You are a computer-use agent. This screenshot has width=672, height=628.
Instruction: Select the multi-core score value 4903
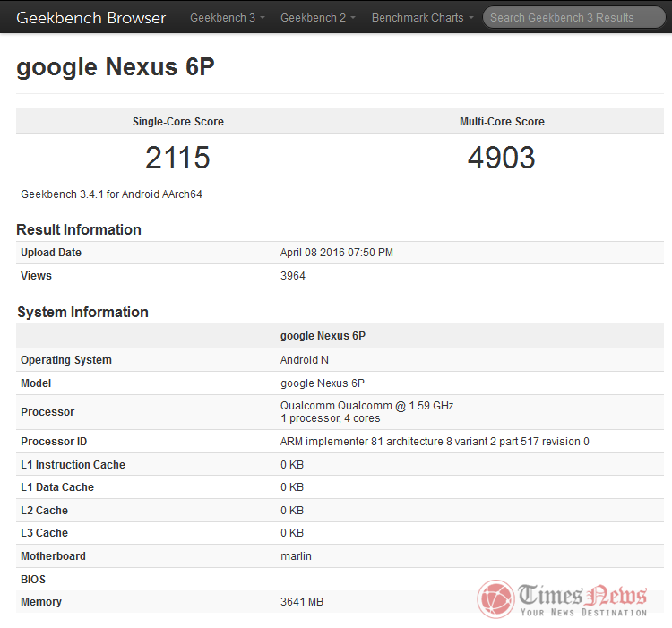(502, 159)
